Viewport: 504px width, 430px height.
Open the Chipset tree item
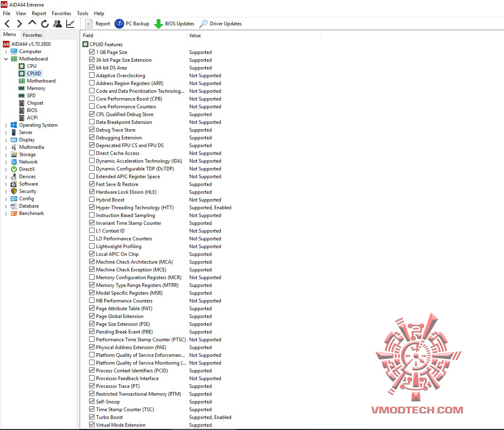(x=35, y=103)
